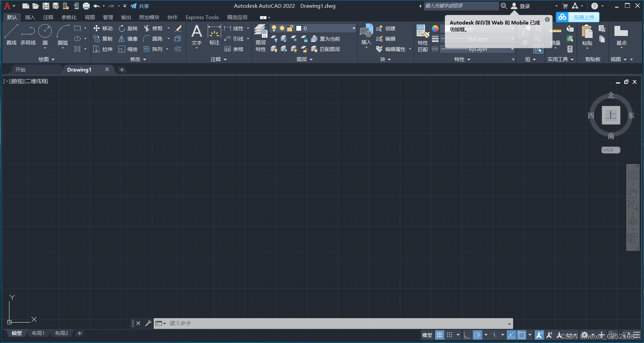The image size is (644, 343).
Task: Click the plot printer icon in quick access toolbar
Action: tap(86, 6)
